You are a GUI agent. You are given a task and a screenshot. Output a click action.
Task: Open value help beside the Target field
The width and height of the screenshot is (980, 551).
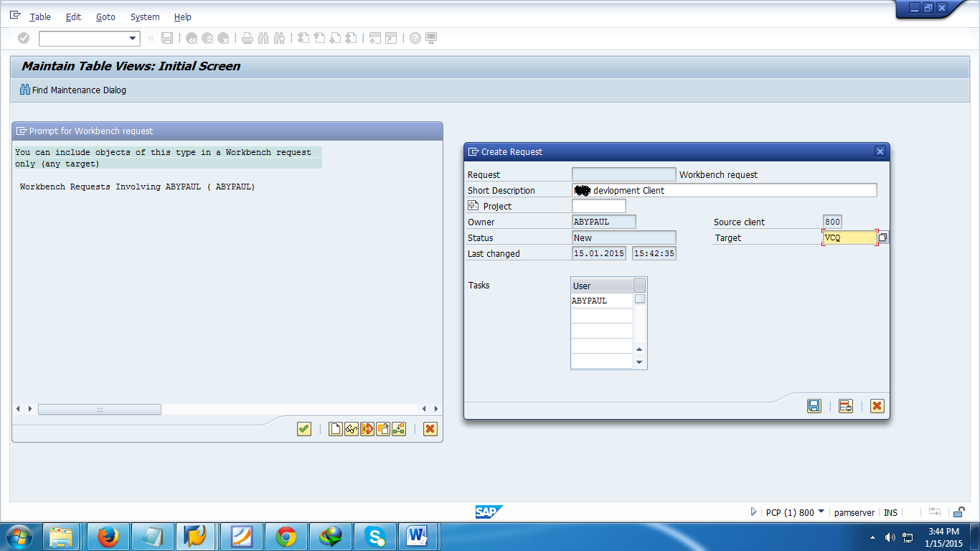pos(882,237)
